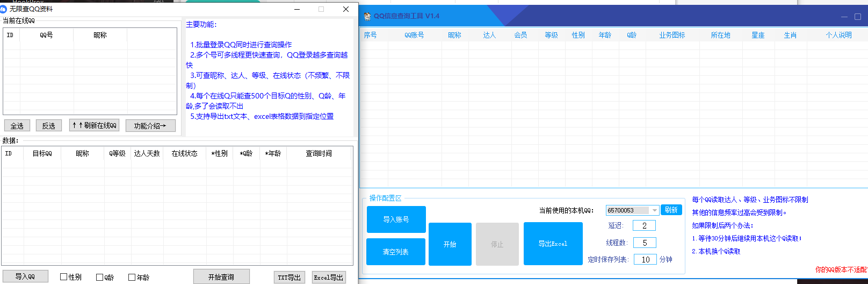Minimize the QQ信息查询工具 window
Image resolution: width=868 pixels, height=284 pixels.
[x=844, y=17]
